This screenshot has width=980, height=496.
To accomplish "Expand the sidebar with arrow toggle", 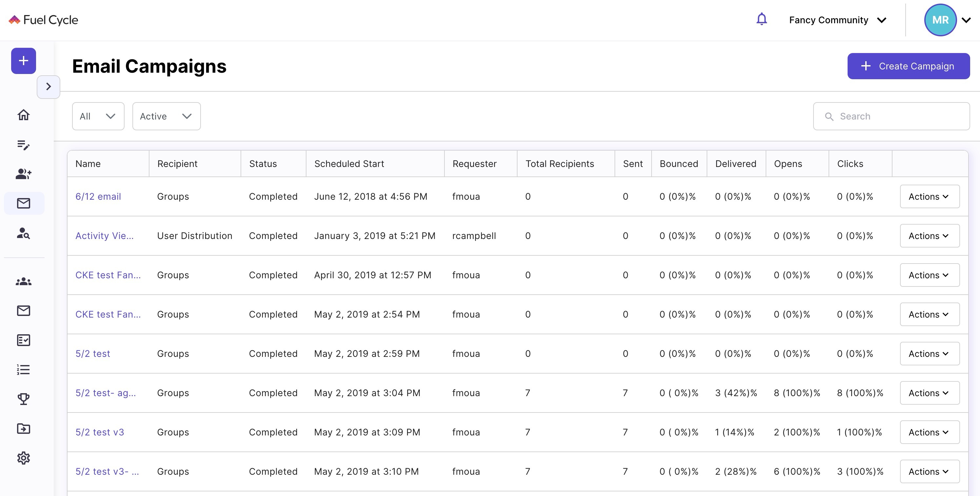I will click(48, 87).
